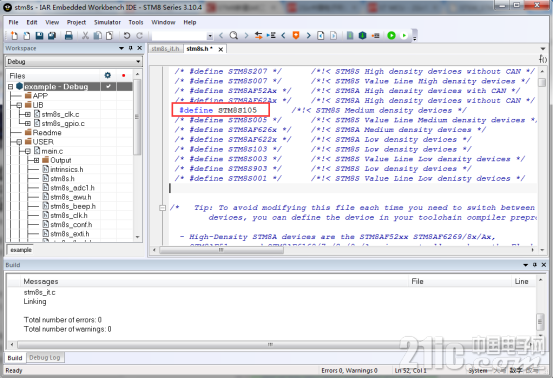
Task: Expand the Output folder under main.c
Action: (36, 160)
